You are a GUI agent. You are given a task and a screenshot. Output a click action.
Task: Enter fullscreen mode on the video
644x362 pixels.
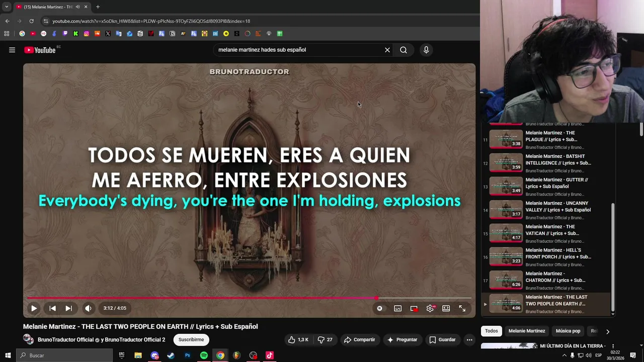coord(462,308)
